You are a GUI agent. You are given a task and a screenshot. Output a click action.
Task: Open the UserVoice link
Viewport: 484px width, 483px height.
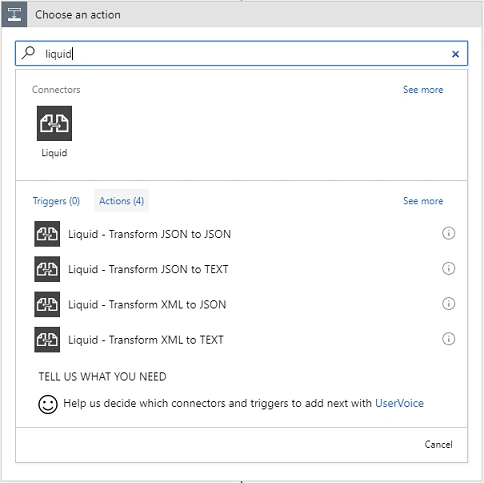point(399,403)
